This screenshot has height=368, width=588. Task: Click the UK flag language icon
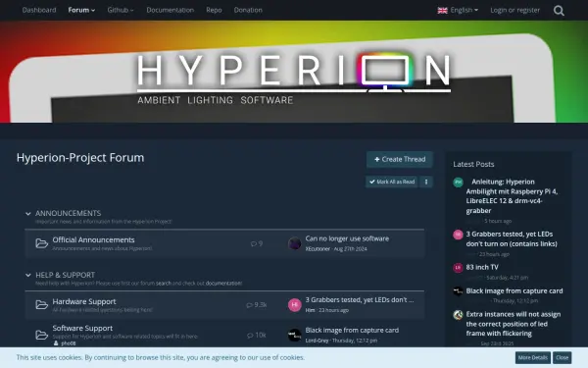click(443, 11)
